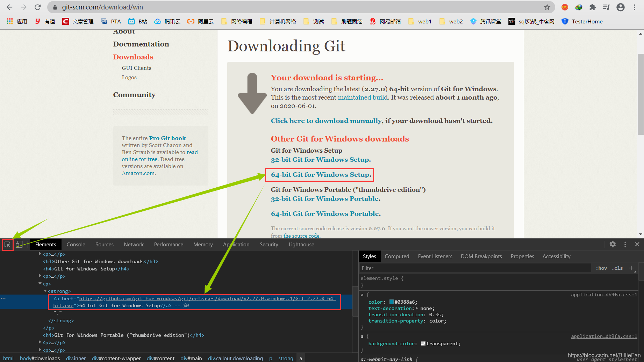644x362 pixels.
Task: Toggle the .cls element classes button
Action: coord(617,268)
